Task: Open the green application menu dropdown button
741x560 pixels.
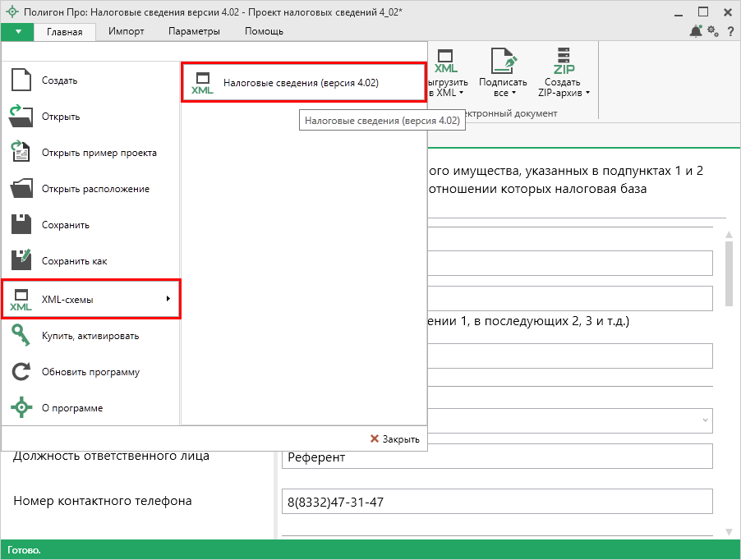Action: tap(17, 31)
